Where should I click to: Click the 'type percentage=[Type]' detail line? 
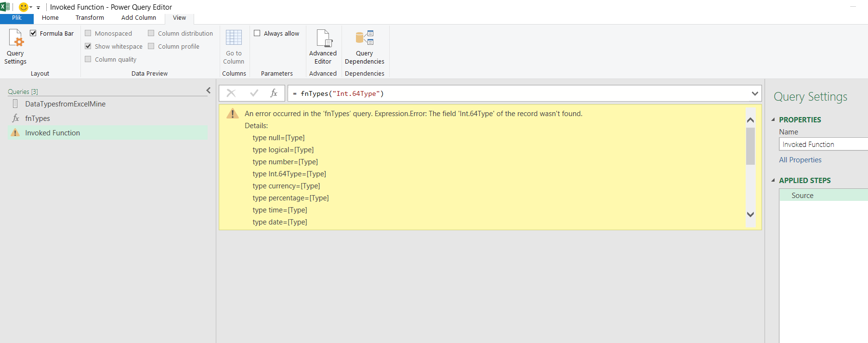click(290, 198)
